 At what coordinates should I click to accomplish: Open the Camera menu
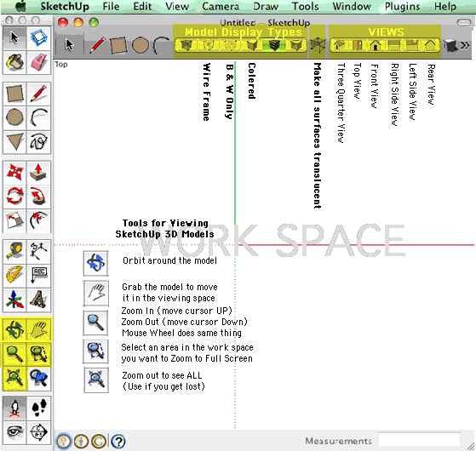click(x=221, y=6)
